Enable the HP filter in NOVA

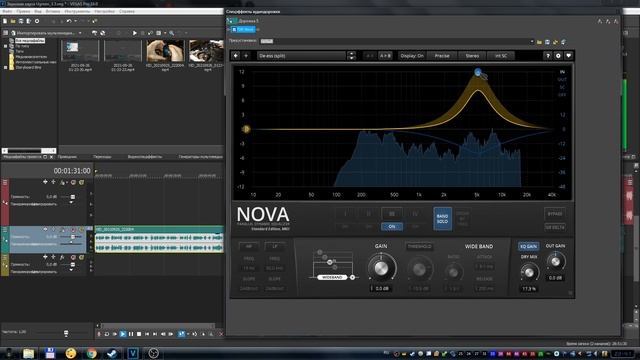point(249,246)
